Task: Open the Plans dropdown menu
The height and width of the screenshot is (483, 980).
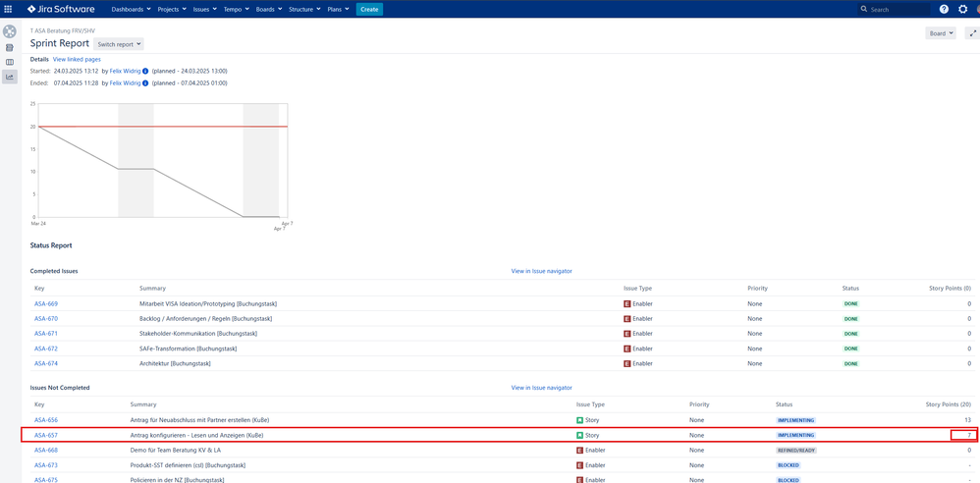Action: coord(338,10)
